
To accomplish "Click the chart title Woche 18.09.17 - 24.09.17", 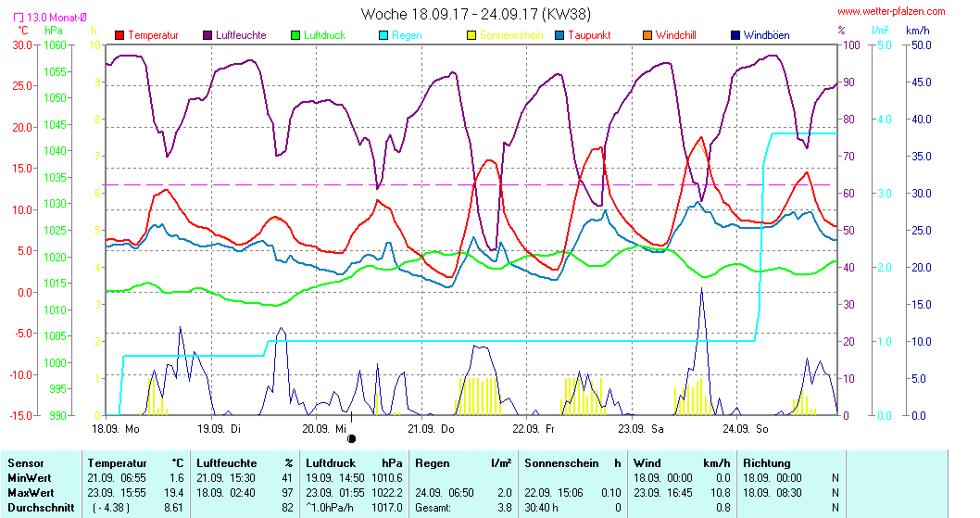I will pos(476,14).
